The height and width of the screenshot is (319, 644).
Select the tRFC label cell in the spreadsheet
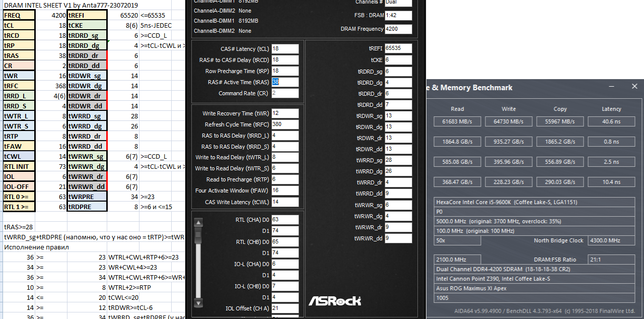[x=19, y=86]
